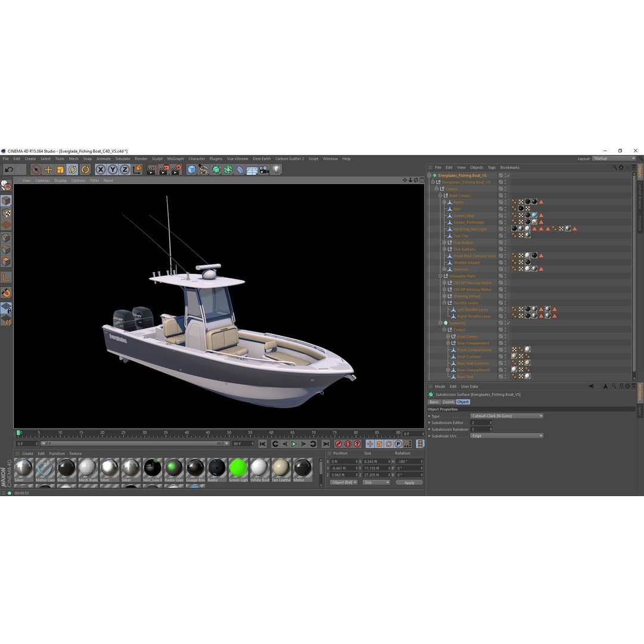Click the timeline frame range slider bar
This screenshot has height=644, width=644.
click(135, 444)
